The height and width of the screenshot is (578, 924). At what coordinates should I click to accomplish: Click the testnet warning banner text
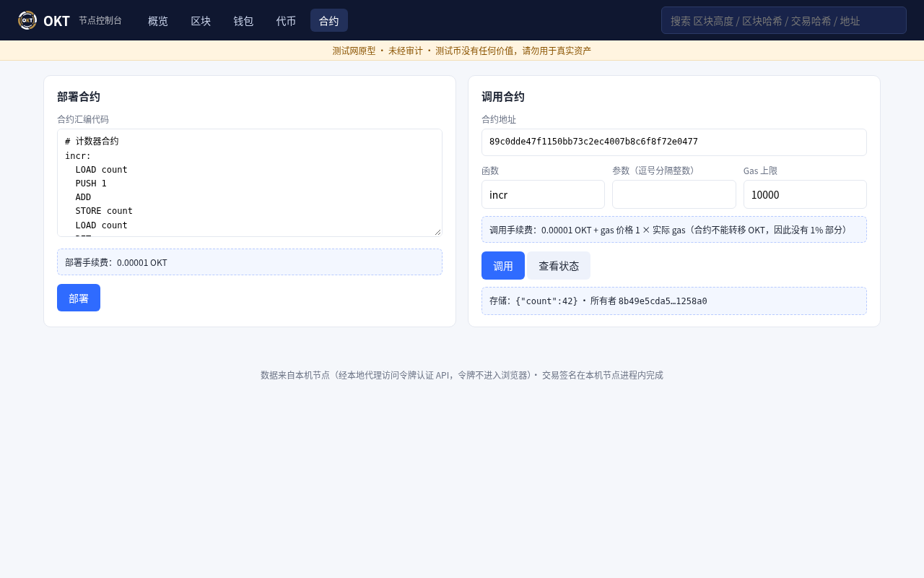pos(462,51)
